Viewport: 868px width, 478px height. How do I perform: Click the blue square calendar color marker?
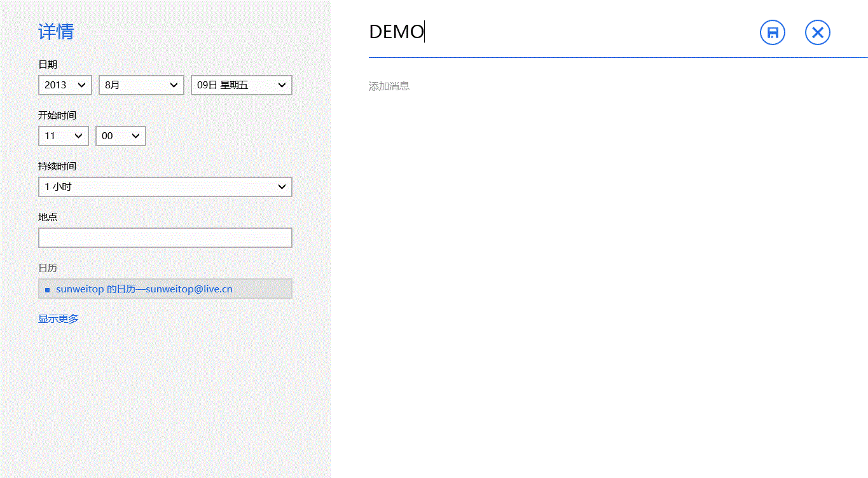(47, 290)
